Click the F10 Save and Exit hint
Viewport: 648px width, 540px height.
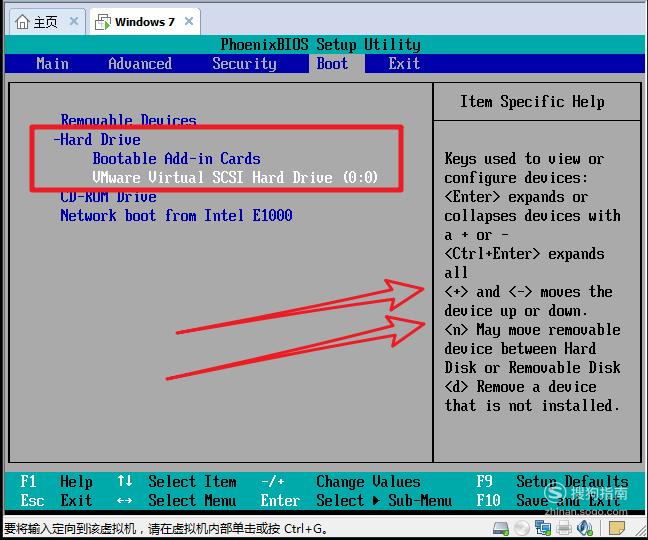tap(548, 500)
